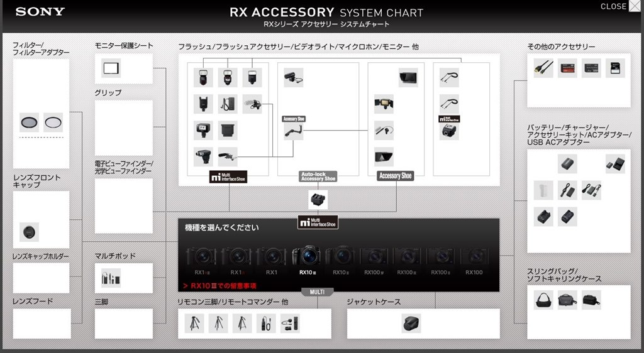Select the monitor hood icon under lavalier mic
644x353 pixels.
(384, 156)
